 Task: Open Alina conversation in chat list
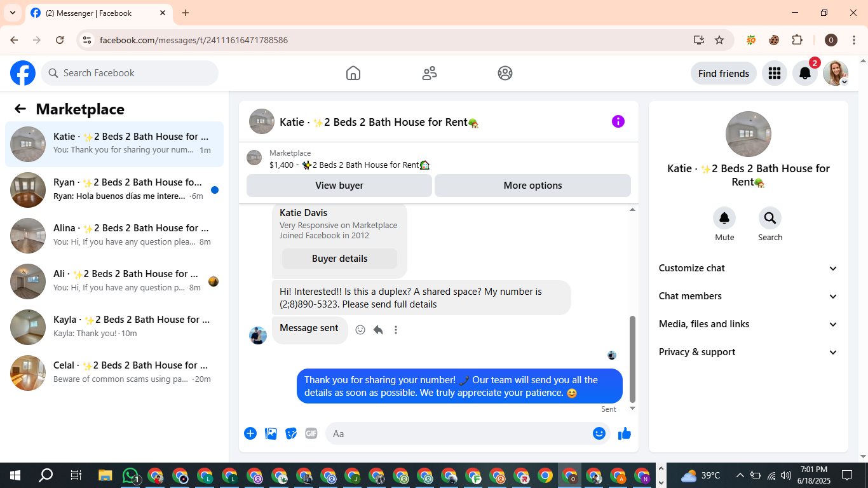coord(114,236)
